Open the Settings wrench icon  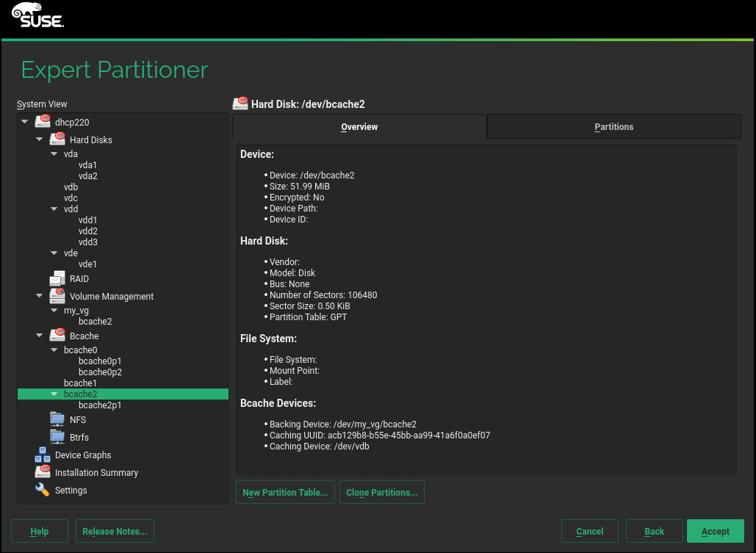pos(43,490)
